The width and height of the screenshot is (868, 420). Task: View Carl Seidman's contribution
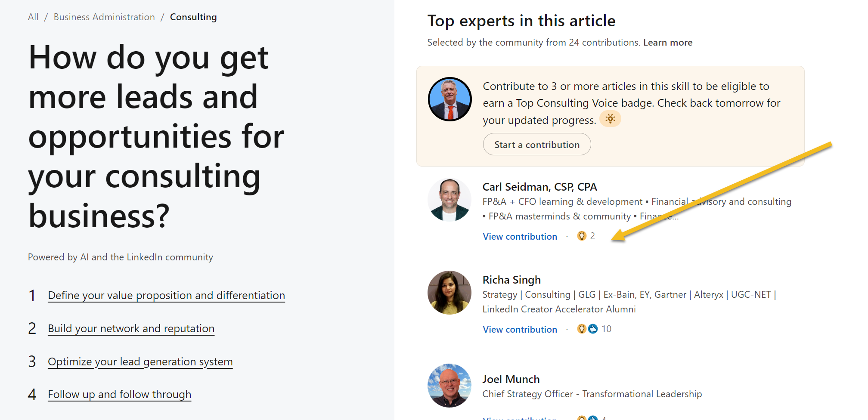(x=520, y=236)
